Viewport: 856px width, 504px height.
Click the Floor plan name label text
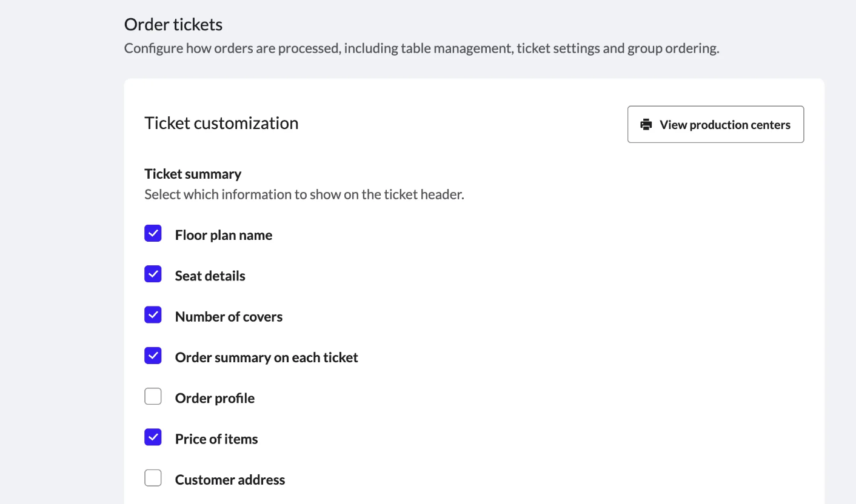tap(224, 235)
